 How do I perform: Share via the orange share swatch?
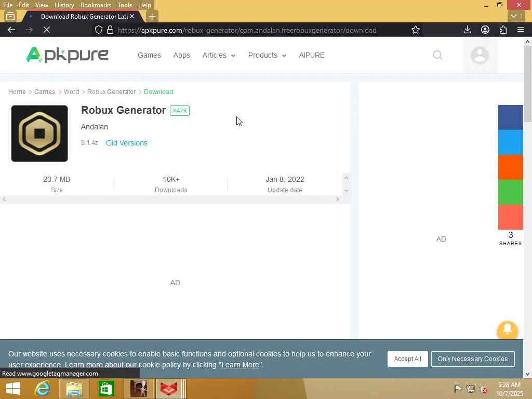click(x=510, y=167)
